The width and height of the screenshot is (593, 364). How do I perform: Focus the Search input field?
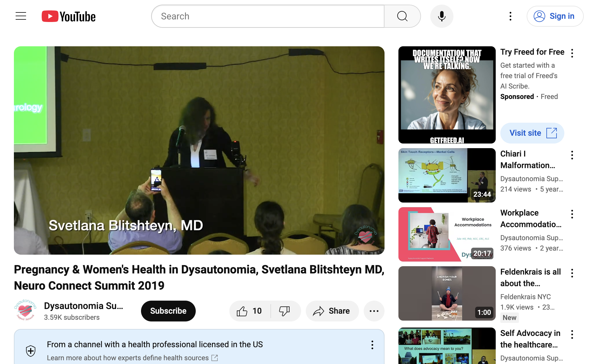click(x=268, y=16)
